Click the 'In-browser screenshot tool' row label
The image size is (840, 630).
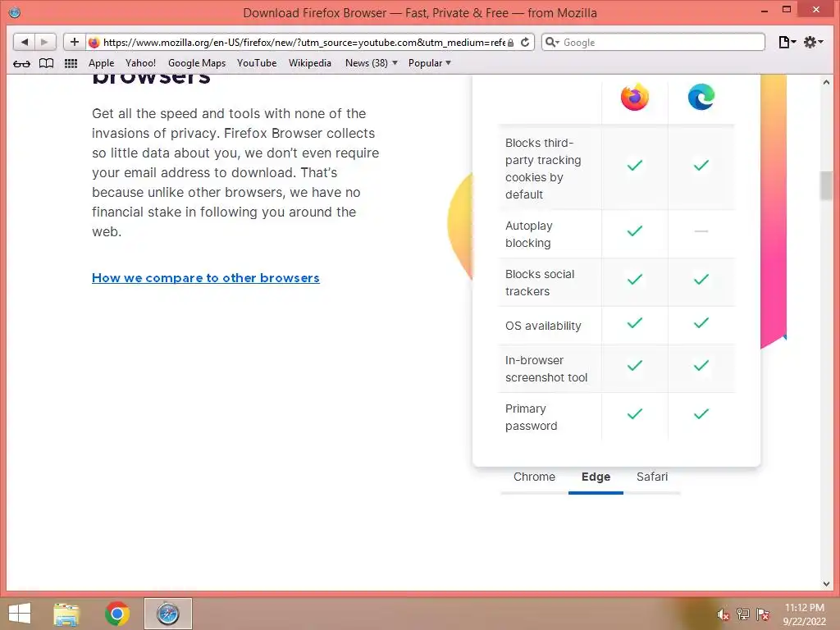tap(546, 368)
